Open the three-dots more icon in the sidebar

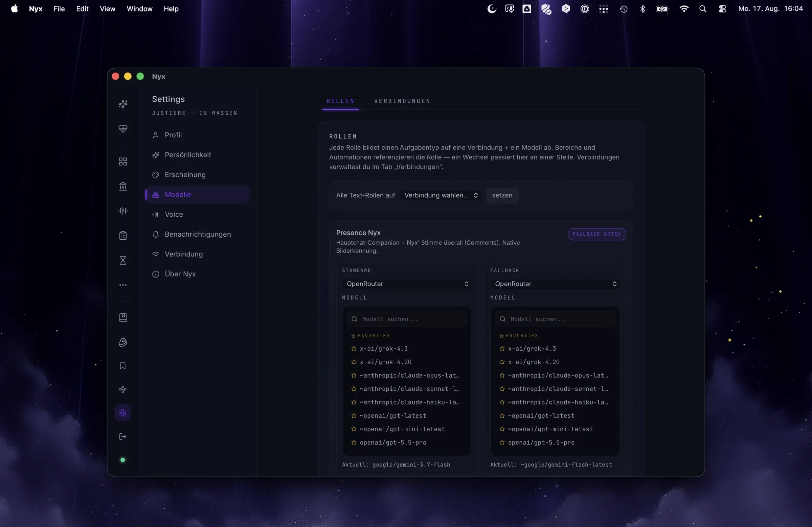click(x=123, y=285)
